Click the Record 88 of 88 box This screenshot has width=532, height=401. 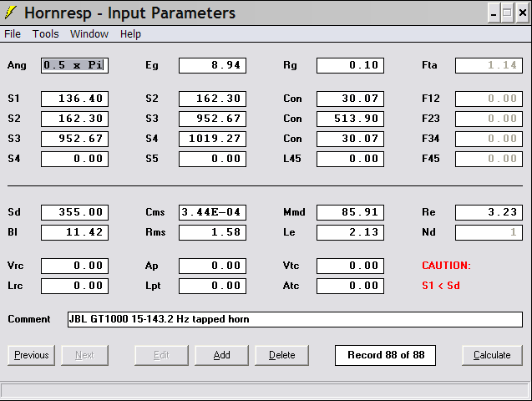pos(386,355)
